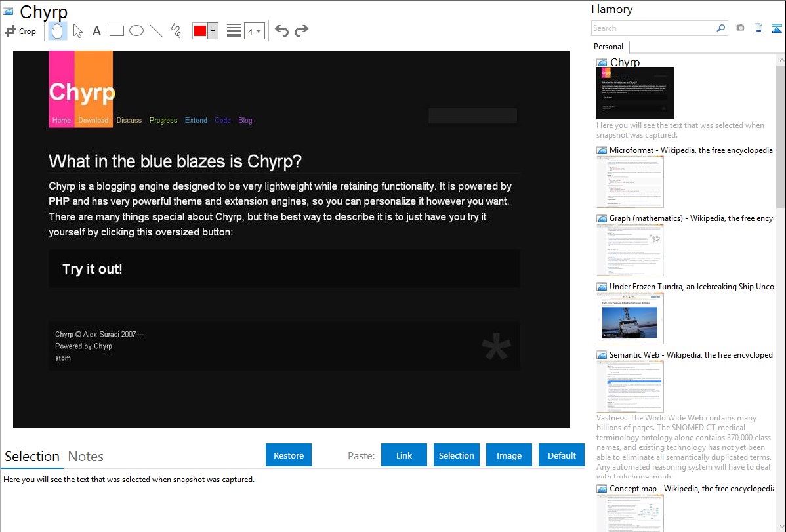The width and height of the screenshot is (786, 532).
Task: Click the Chyrp logo in the screenshot
Action: point(81,92)
